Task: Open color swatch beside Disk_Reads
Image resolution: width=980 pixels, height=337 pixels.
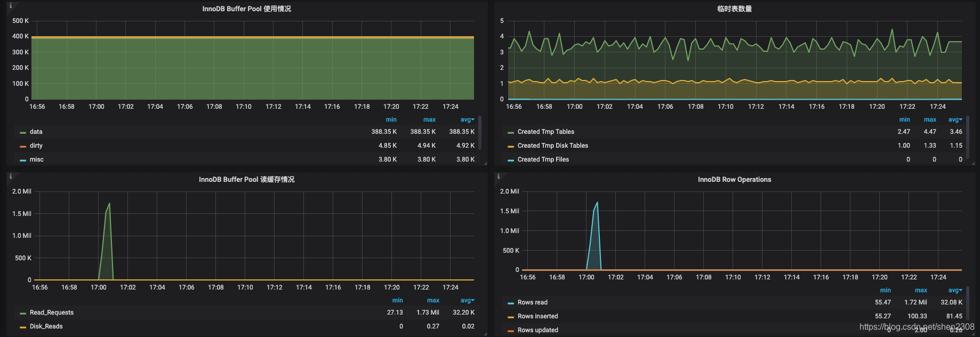Action: point(23,327)
